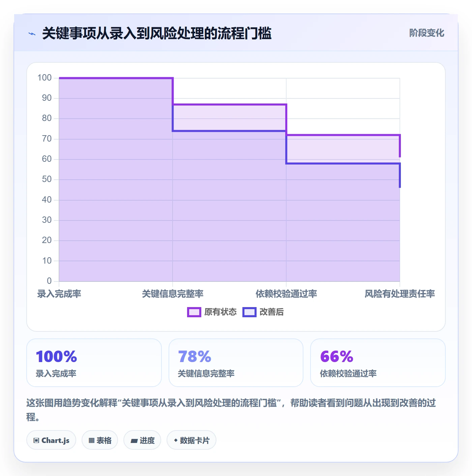Select the 数据卡片 tag
The image size is (472, 476).
click(x=191, y=440)
